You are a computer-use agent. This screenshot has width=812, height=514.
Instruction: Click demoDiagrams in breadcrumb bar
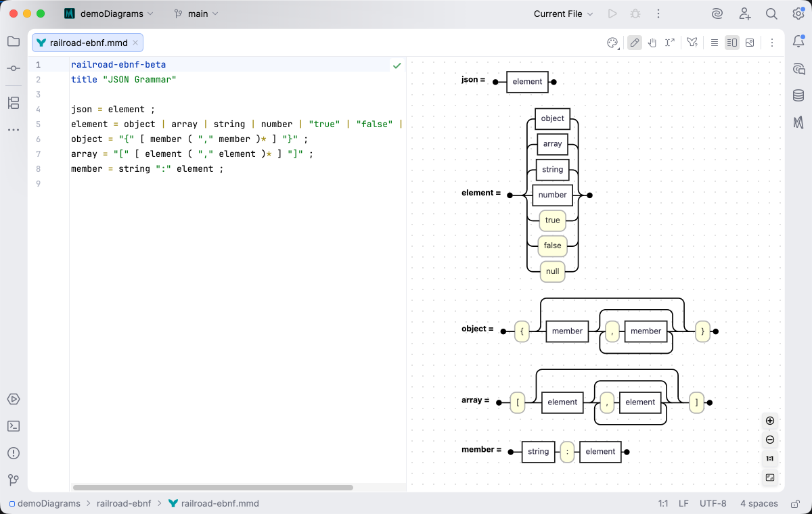(45, 503)
